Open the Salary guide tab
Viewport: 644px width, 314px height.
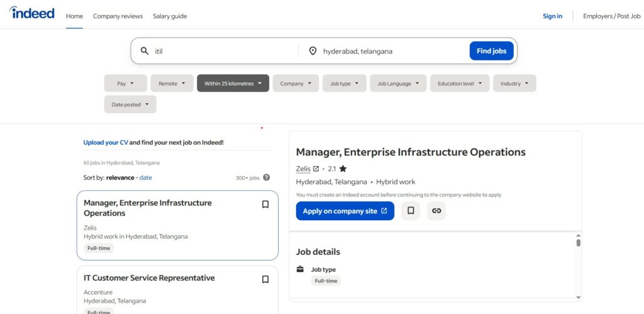point(170,16)
